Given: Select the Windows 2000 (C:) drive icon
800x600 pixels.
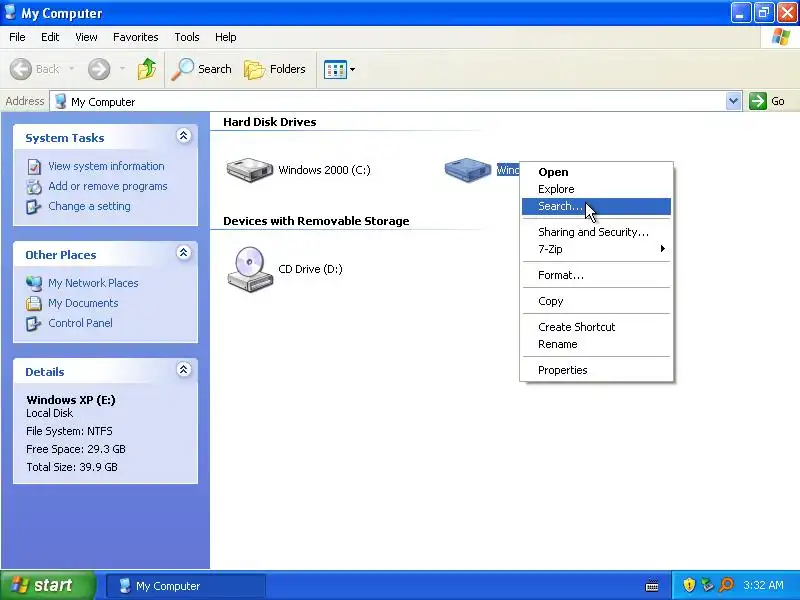Looking at the screenshot, I should point(249,170).
